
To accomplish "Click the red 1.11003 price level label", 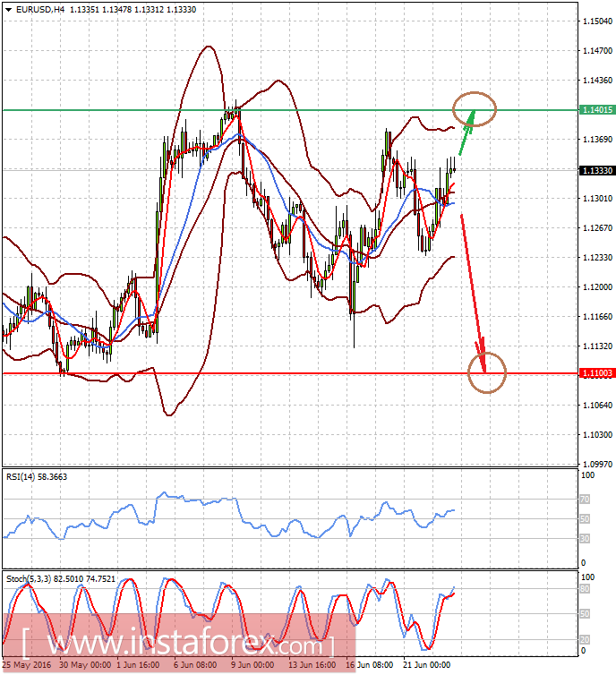I will pyautogui.click(x=597, y=373).
